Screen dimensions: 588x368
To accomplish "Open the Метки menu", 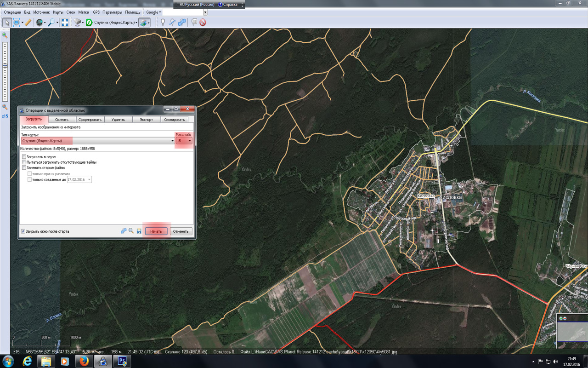I will pyautogui.click(x=84, y=12).
